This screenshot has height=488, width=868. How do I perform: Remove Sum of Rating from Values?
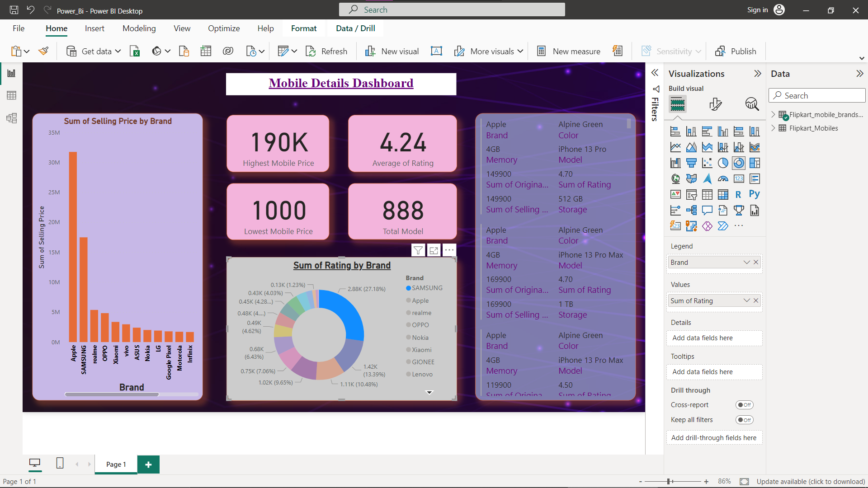coord(755,300)
